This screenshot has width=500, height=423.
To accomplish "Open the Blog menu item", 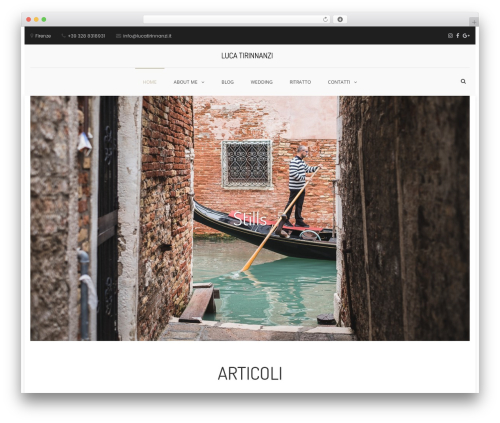I will click(228, 82).
